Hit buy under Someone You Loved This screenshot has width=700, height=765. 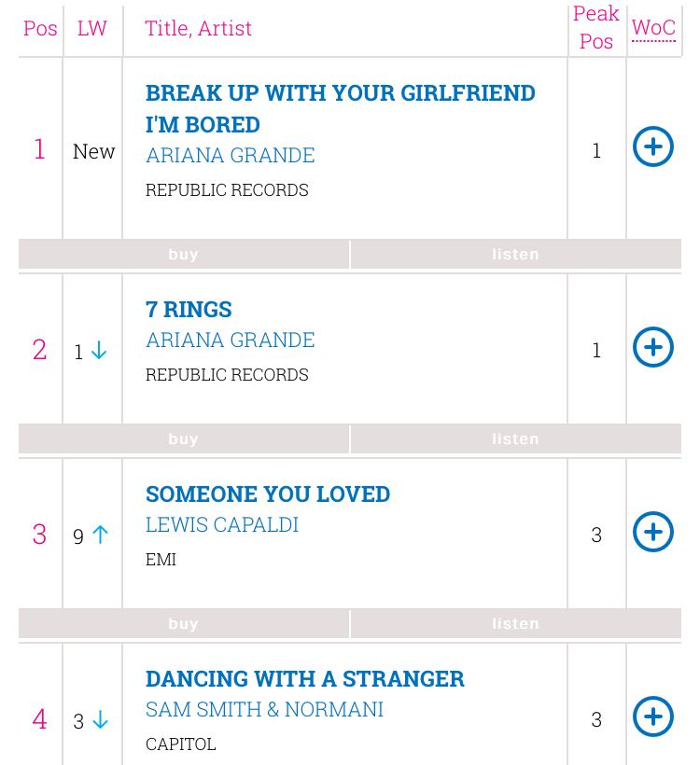pos(184,623)
